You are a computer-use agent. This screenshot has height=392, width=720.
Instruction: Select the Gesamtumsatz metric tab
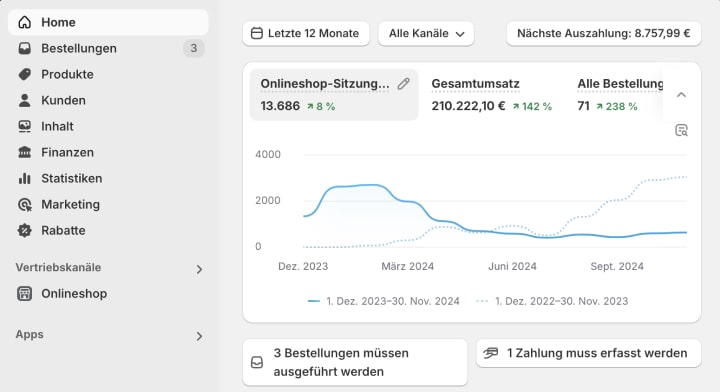492,95
